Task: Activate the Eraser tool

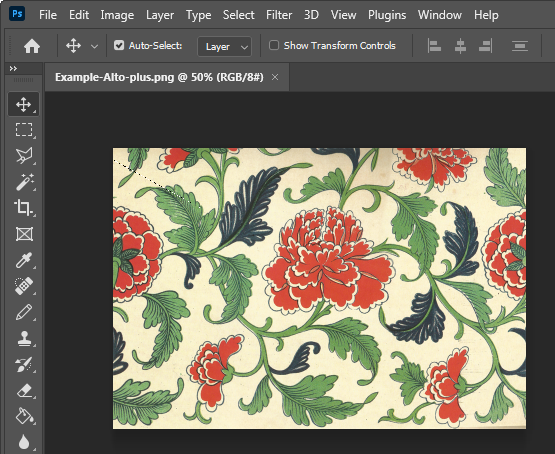Action: 24,391
